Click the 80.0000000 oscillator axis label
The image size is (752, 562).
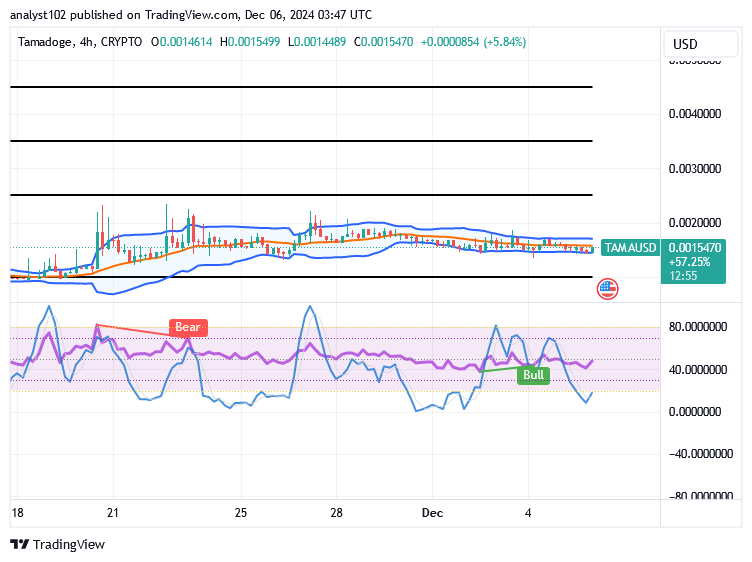pyautogui.click(x=698, y=327)
